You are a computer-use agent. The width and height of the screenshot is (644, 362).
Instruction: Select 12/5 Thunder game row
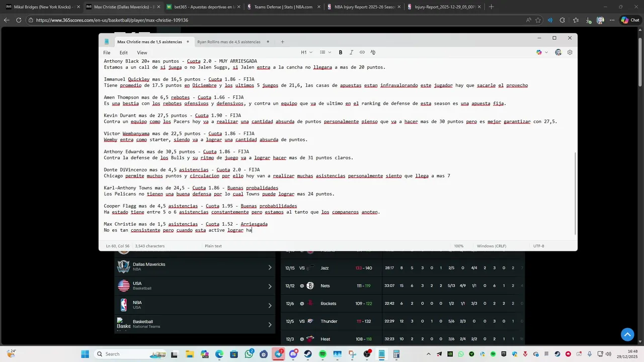[403, 321]
